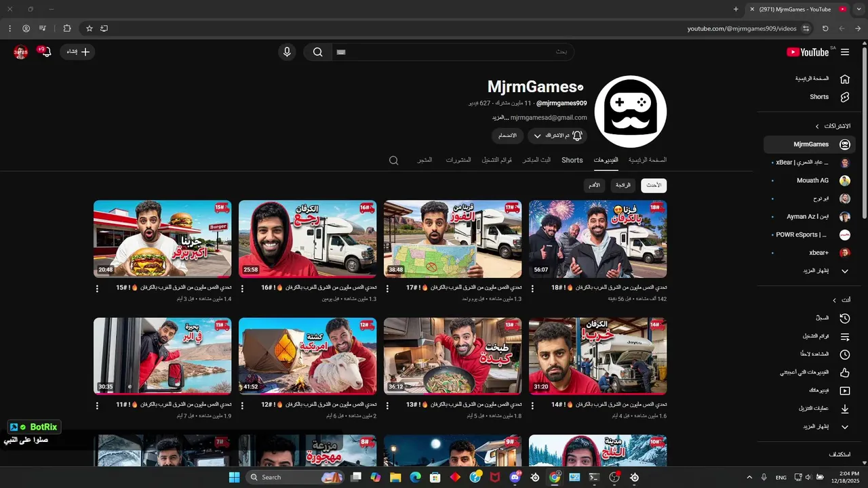The width and height of the screenshot is (868, 488).
Task: Switch to the المنشورات tab
Action: point(458,161)
